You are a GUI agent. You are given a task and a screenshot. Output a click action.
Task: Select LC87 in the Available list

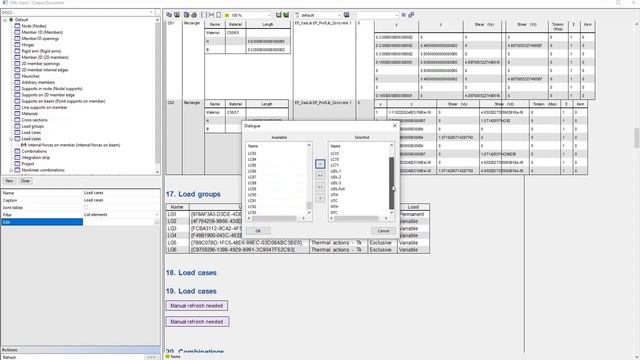point(252,177)
